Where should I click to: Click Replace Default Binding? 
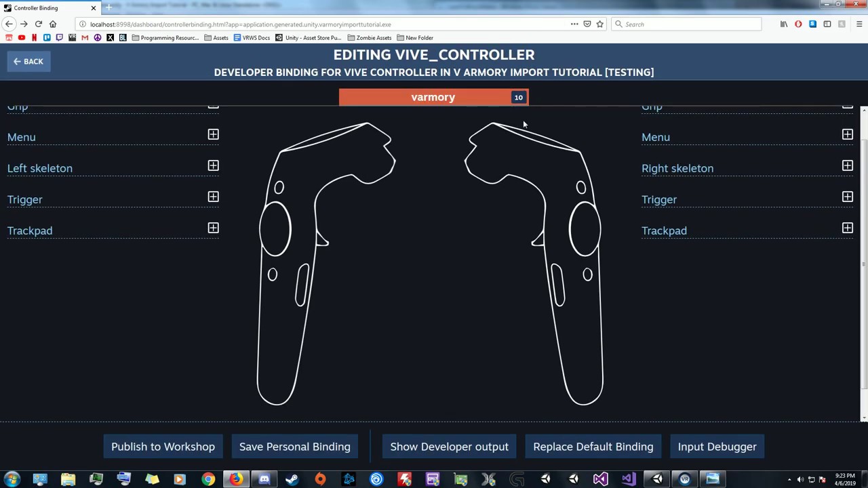[x=593, y=447]
